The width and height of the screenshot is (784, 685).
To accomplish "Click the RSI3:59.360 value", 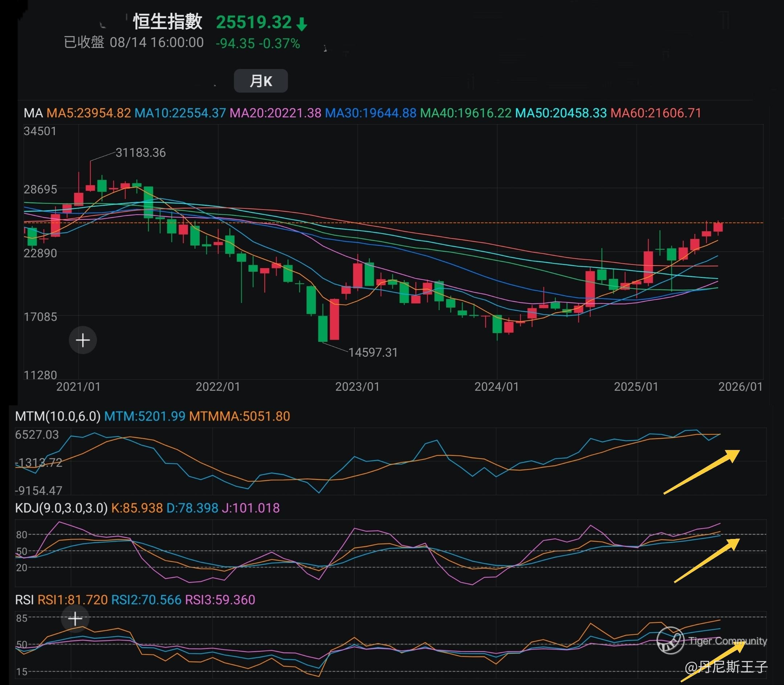I will click(x=220, y=600).
